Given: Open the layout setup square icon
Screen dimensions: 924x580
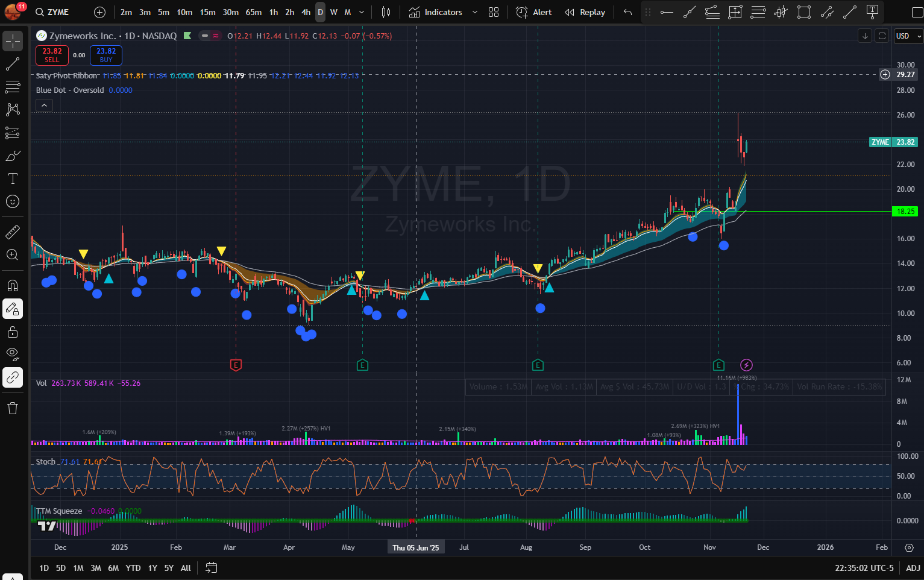Looking at the screenshot, I should coord(917,12).
